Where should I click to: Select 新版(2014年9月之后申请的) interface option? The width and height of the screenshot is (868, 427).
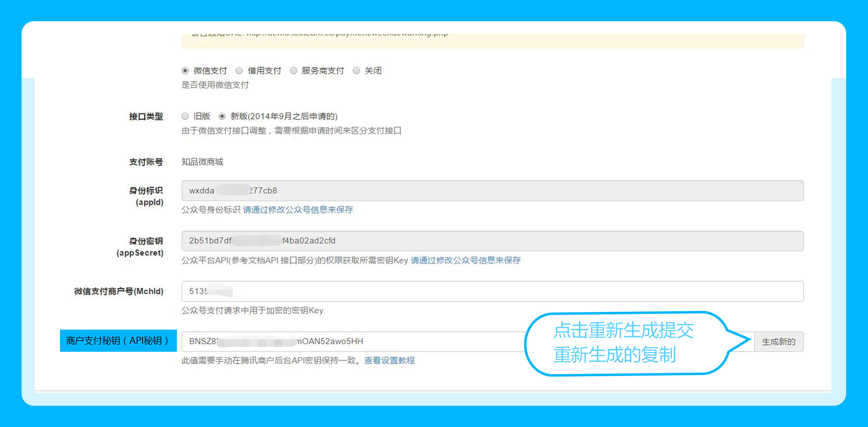point(222,116)
